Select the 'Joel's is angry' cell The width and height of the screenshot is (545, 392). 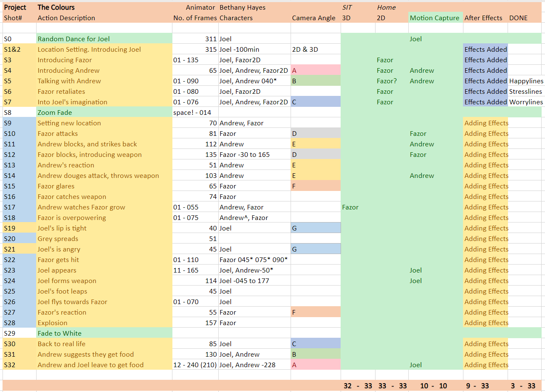[x=104, y=249]
